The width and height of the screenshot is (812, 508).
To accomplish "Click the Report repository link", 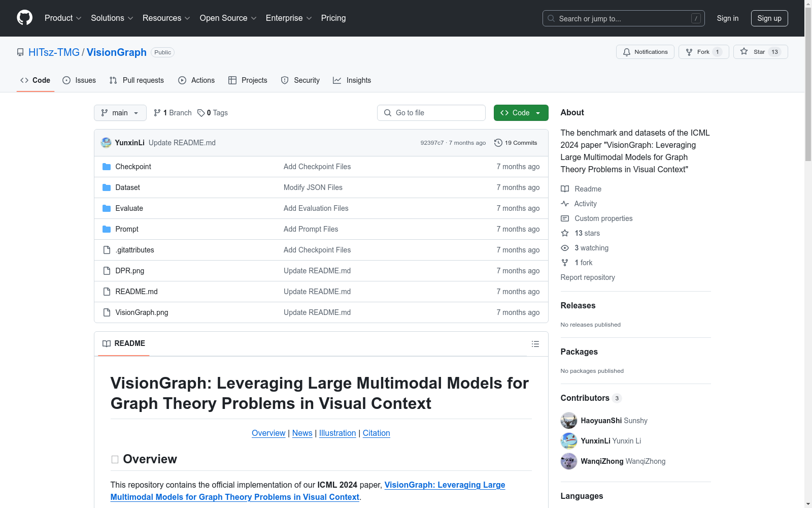I will point(588,277).
